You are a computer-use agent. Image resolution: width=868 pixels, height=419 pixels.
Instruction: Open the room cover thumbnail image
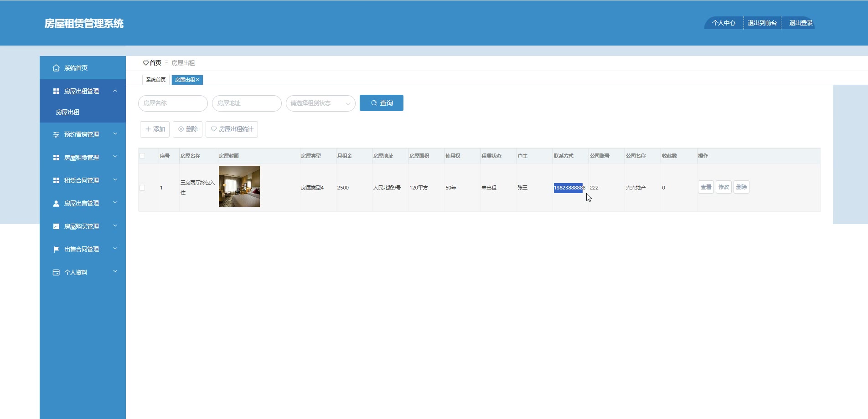coord(239,186)
